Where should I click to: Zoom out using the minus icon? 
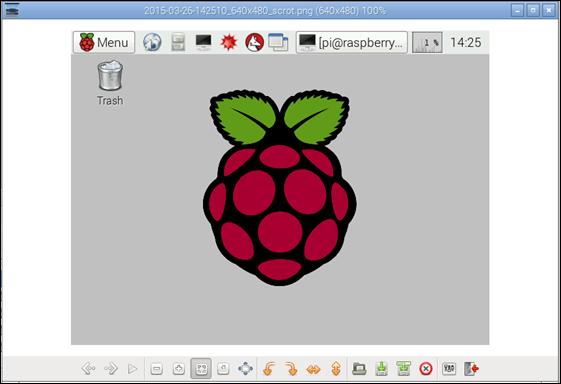point(156,369)
